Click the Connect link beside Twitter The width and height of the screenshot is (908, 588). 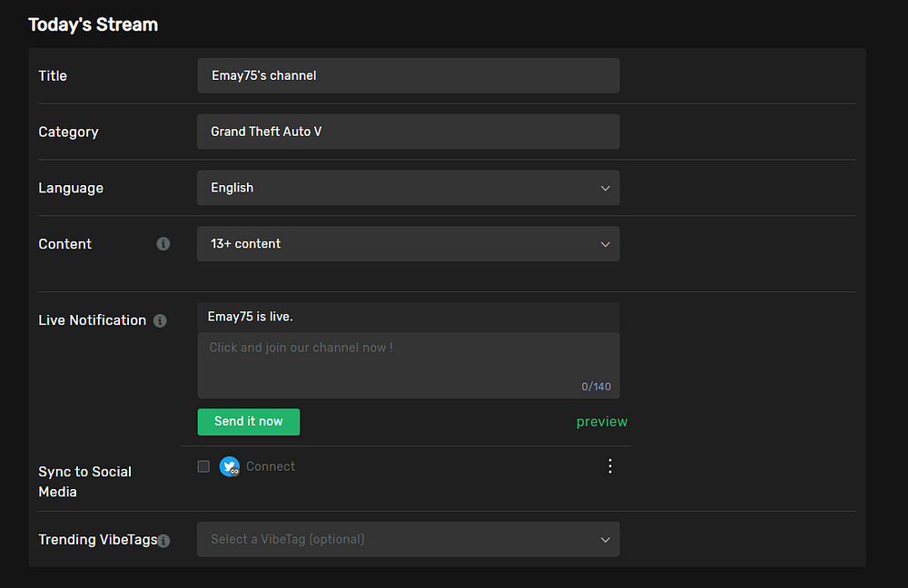pyautogui.click(x=271, y=466)
